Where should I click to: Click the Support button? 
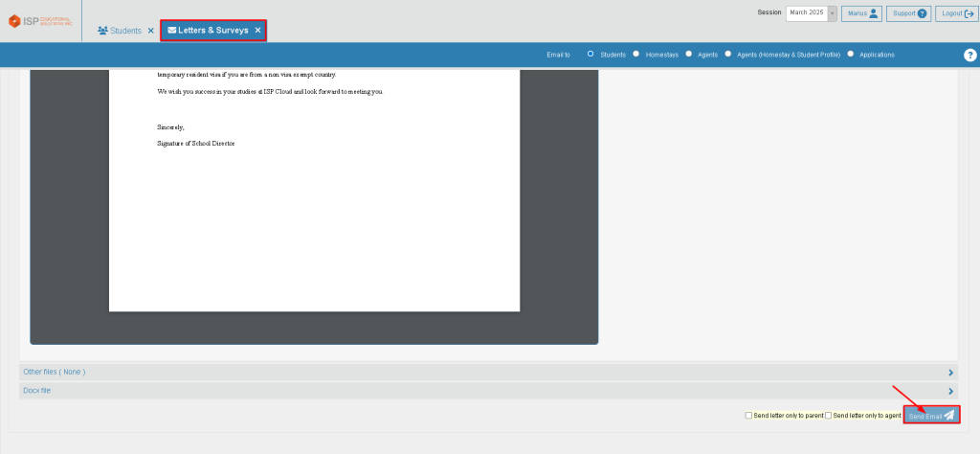(908, 13)
